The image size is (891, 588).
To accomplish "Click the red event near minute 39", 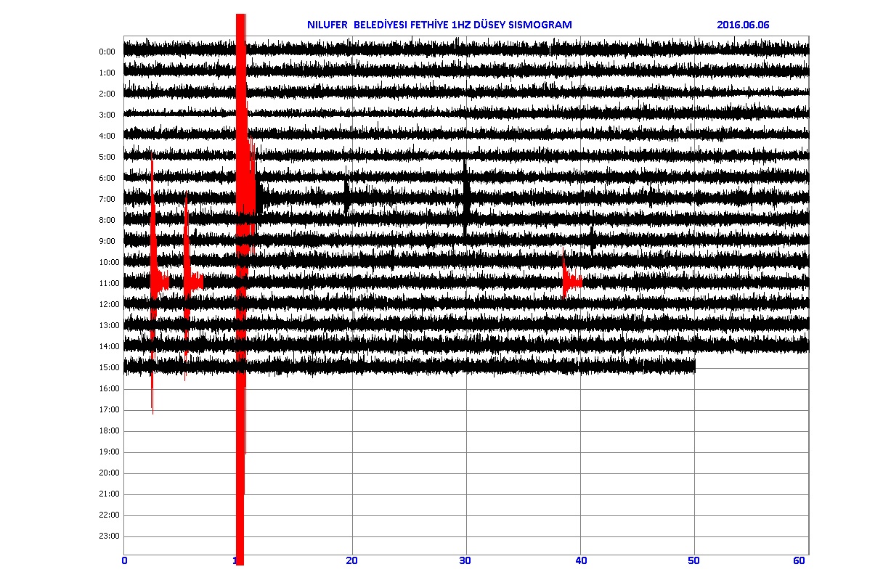I will [570, 281].
